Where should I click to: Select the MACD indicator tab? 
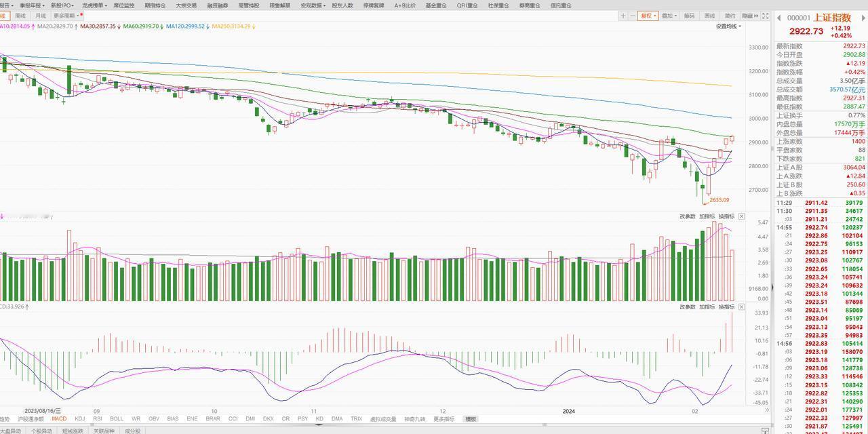59,419
